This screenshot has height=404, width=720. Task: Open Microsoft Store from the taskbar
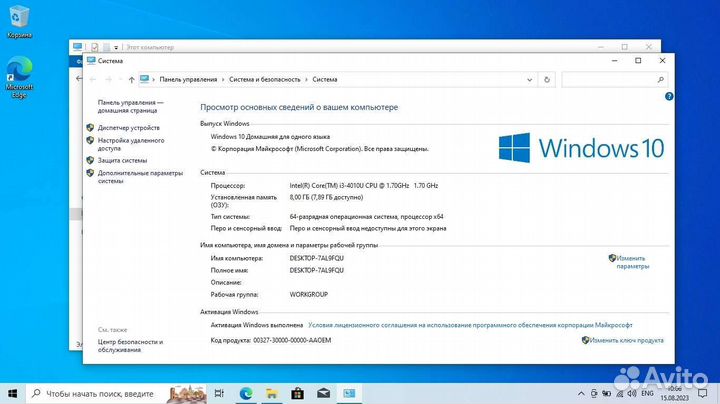(297, 393)
